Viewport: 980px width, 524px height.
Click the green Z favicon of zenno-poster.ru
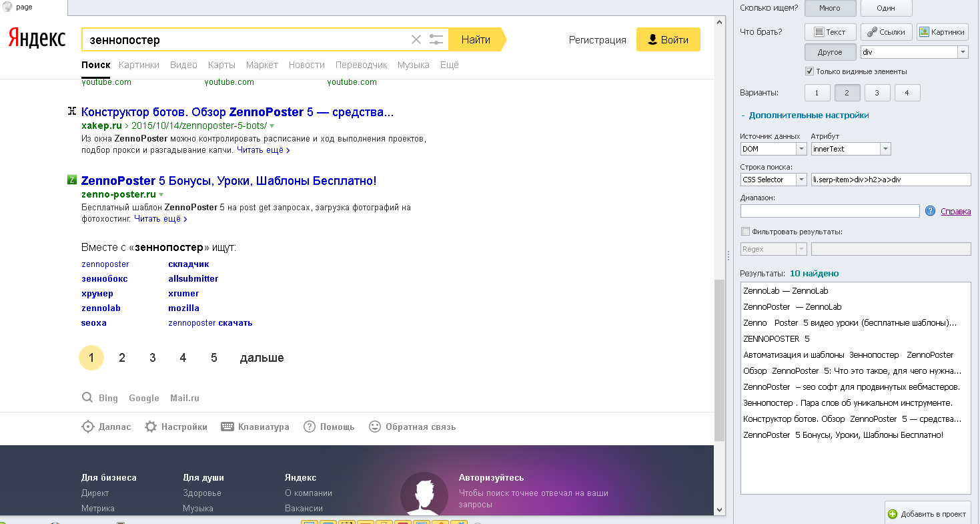pos(72,180)
